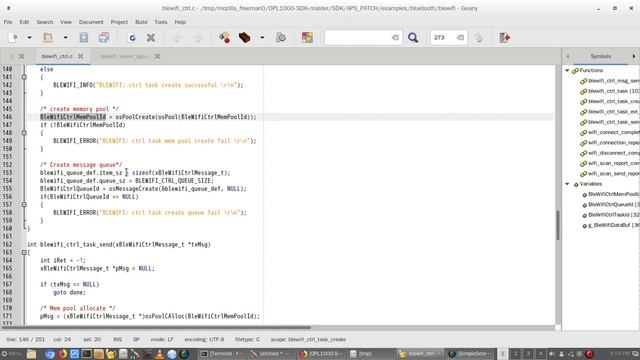This screenshot has height=360, width=640.
Task: Go to next sidebar tab arrow
Action: point(634,56)
